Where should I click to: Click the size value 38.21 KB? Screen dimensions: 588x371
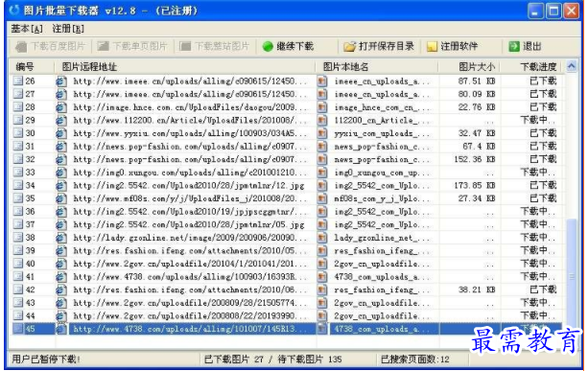click(477, 290)
